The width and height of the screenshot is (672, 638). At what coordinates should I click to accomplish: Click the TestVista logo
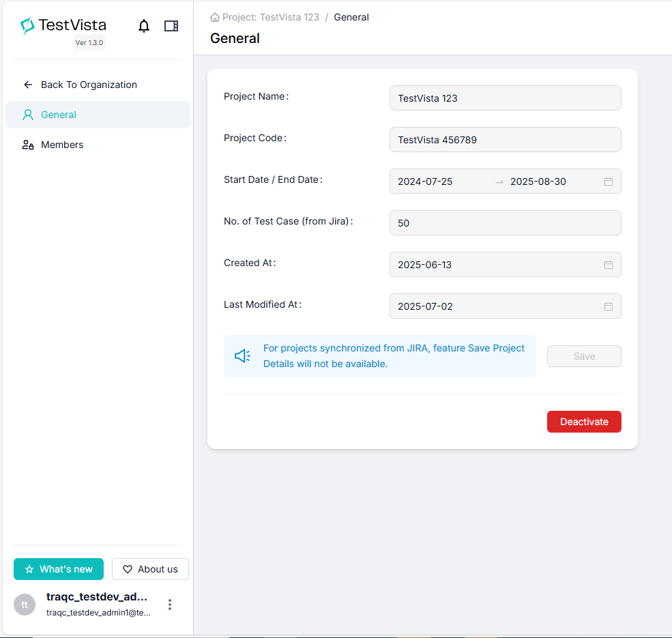(x=63, y=25)
